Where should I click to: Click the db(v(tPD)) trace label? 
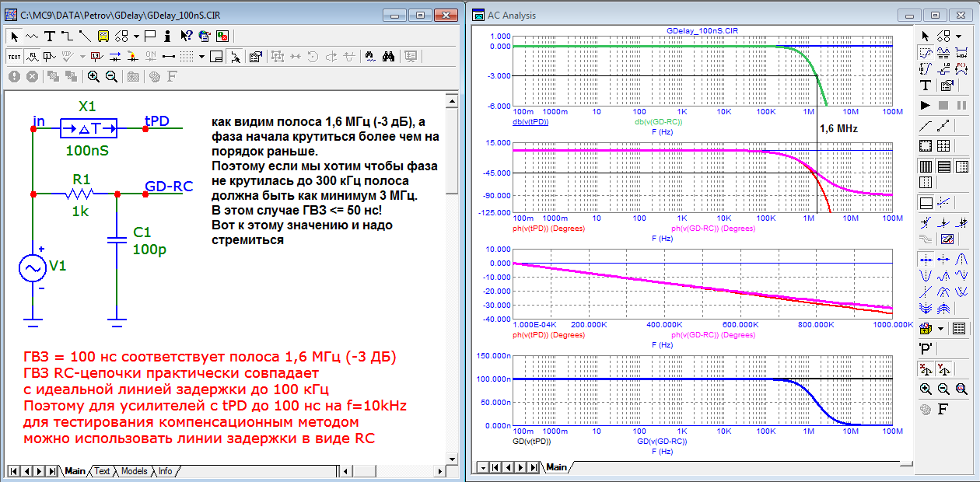(x=531, y=121)
